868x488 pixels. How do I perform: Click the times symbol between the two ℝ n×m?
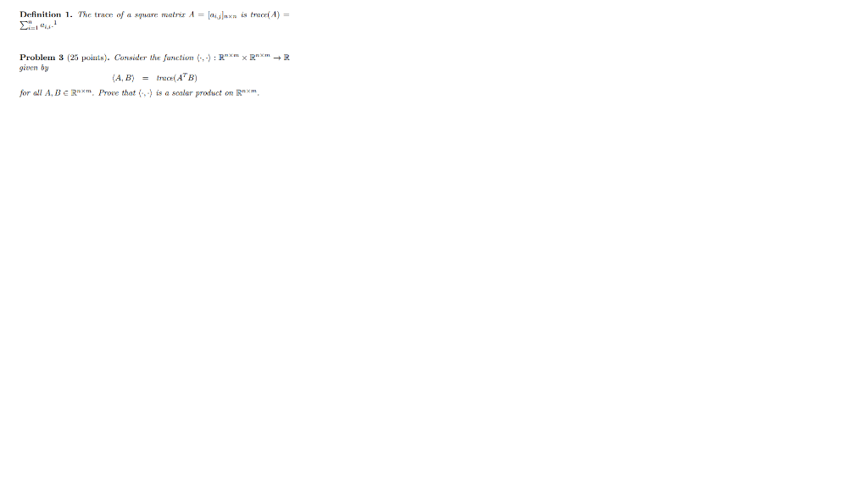click(x=244, y=58)
